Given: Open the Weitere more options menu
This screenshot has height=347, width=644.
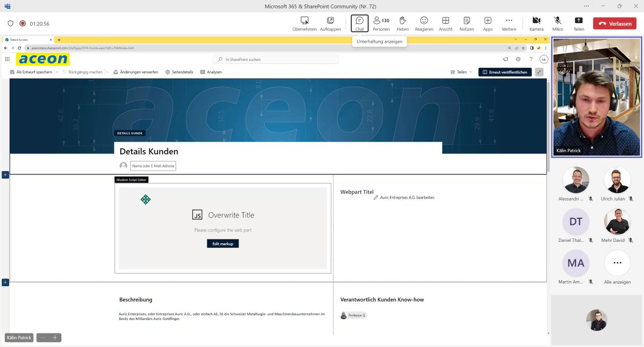Looking at the screenshot, I should click(x=509, y=23).
